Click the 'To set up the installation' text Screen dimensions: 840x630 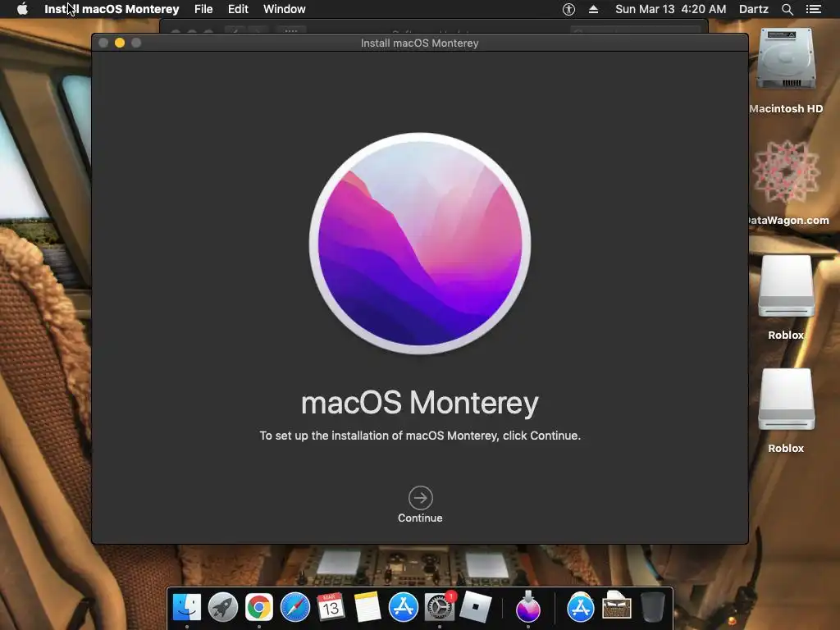point(420,436)
